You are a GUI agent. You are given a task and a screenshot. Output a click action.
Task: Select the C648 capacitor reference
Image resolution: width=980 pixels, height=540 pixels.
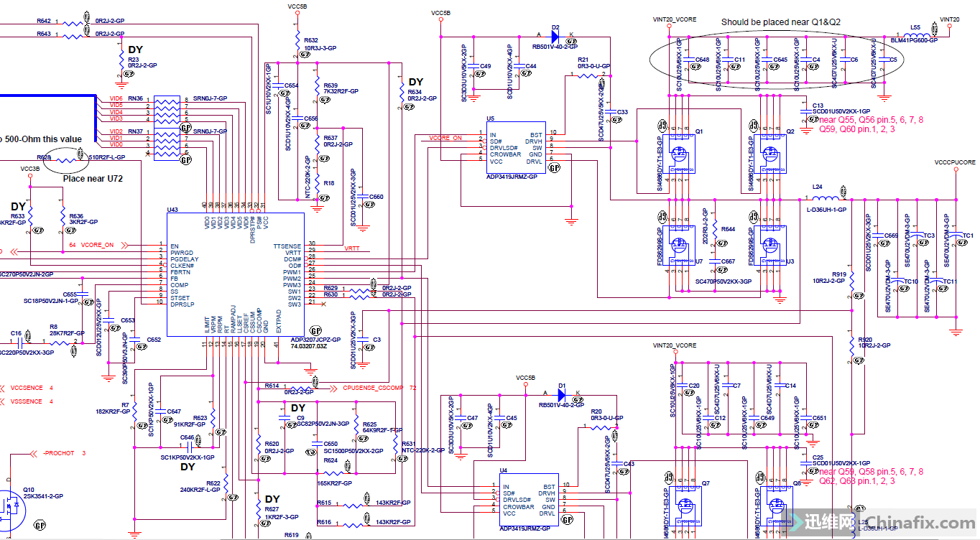coord(703,60)
